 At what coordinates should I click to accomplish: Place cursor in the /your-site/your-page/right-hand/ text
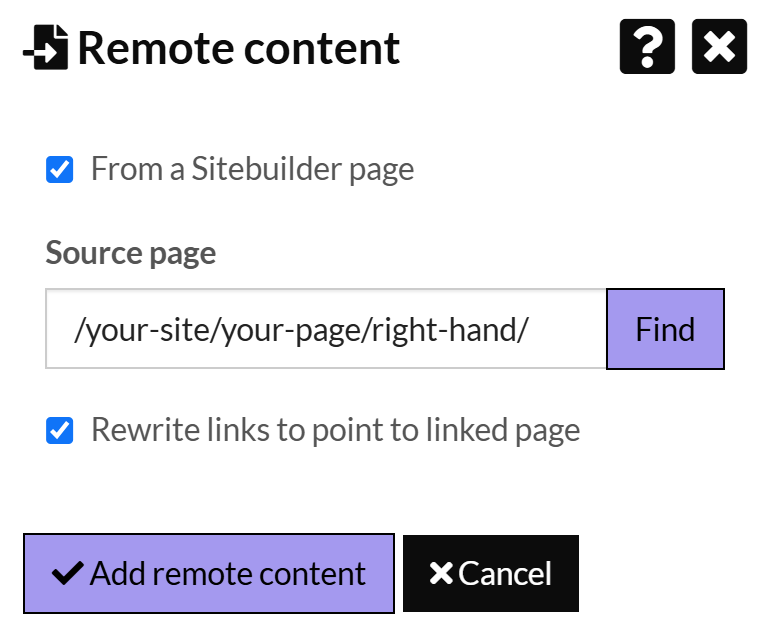301,330
